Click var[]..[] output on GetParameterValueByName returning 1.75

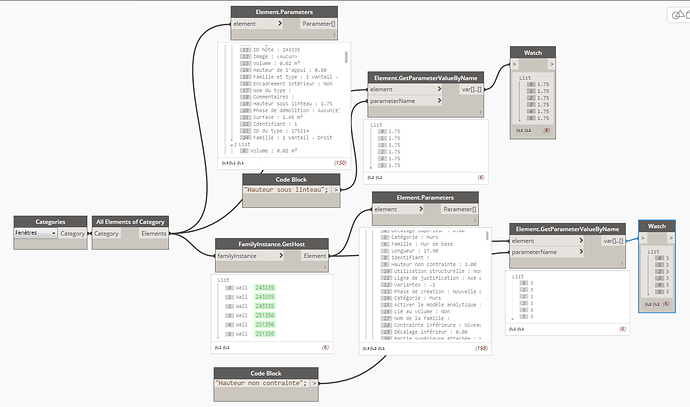coord(472,89)
